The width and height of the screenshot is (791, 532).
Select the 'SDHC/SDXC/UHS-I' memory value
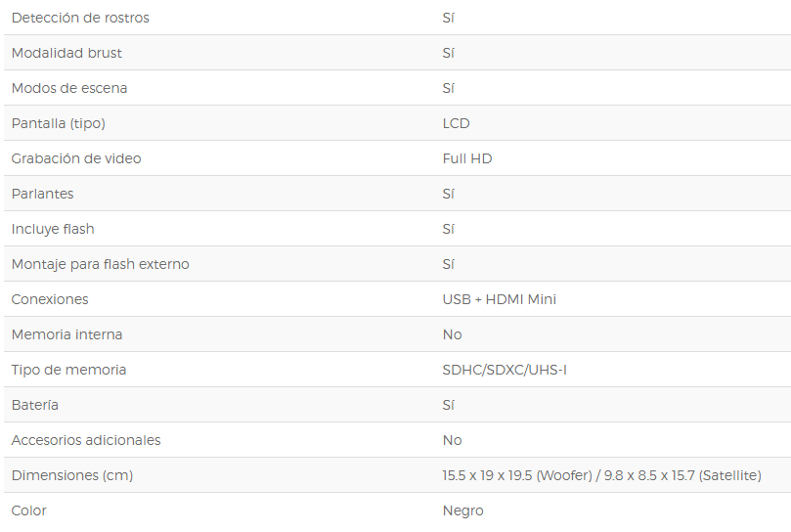(x=505, y=370)
